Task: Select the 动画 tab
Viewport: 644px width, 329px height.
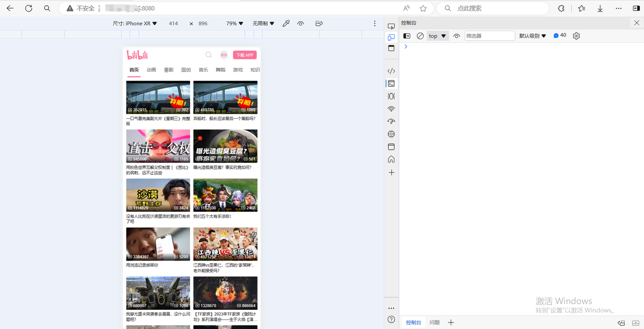Action: tap(151, 70)
